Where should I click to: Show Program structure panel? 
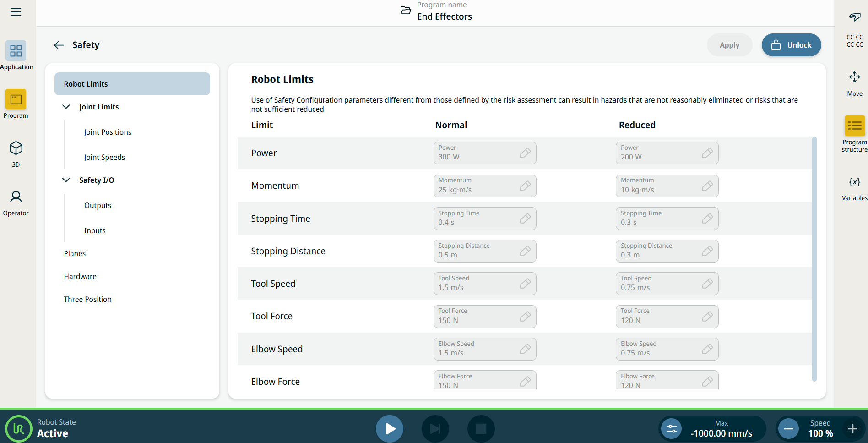(854, 126)
